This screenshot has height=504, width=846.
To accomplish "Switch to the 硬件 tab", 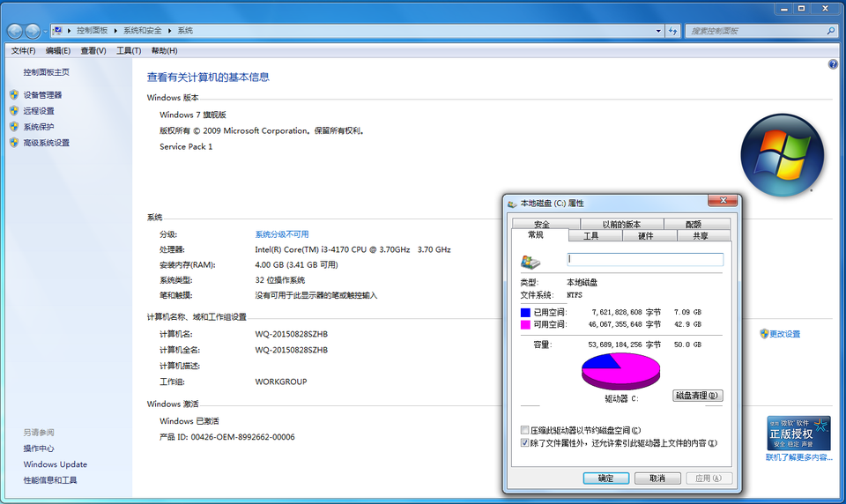I will click(646, 236).
